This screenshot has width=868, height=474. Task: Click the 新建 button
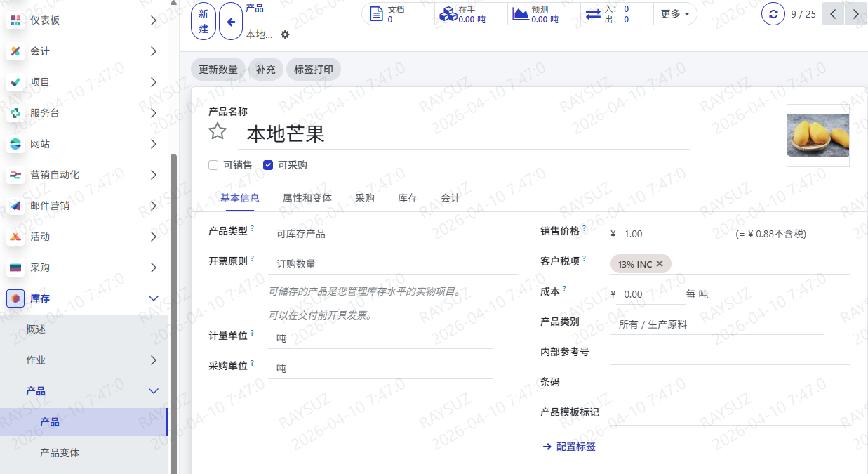point(204,21)
